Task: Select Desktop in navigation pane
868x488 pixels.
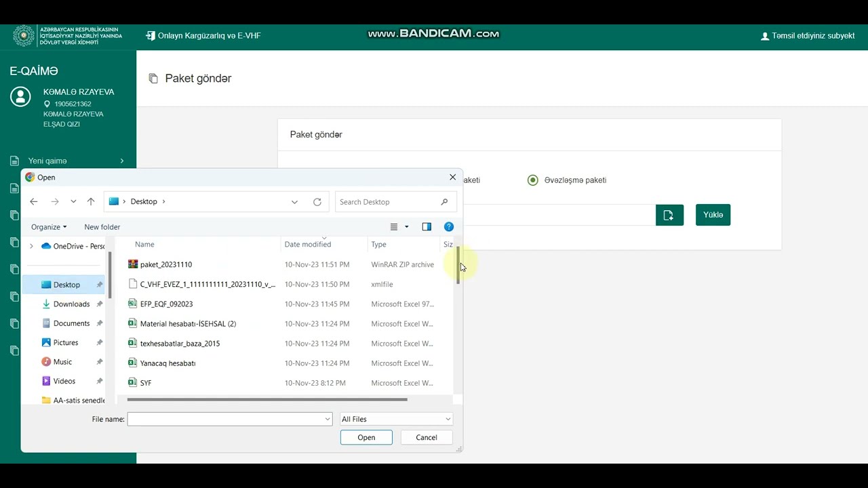Action: tap(65, 285)
